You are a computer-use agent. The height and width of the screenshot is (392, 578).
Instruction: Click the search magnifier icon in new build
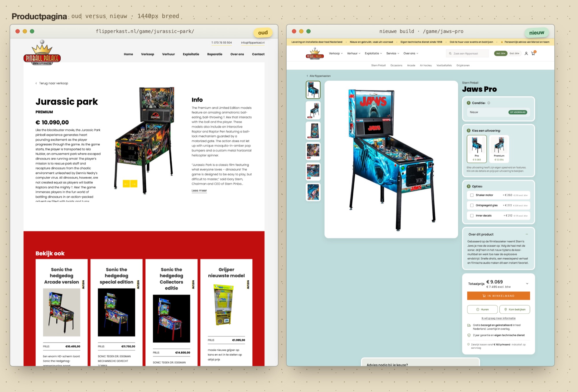pyautogui.click(x=450, y=53)
